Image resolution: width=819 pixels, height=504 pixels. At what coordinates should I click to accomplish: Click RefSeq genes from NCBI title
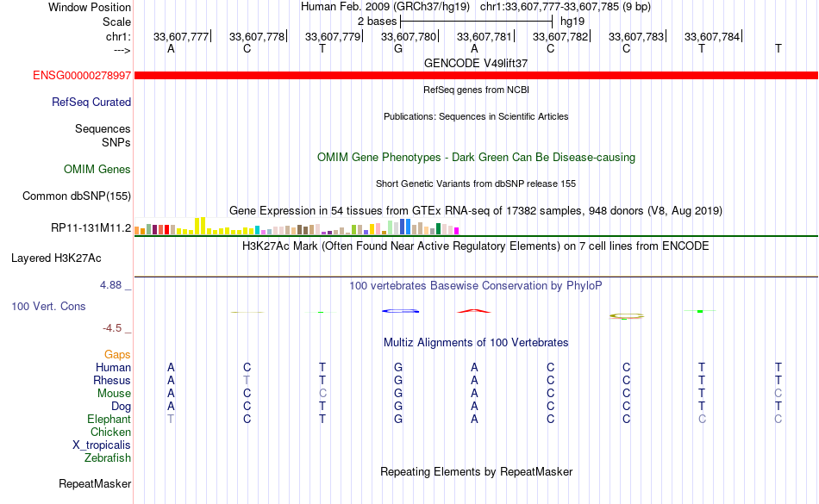click(476, 90)
